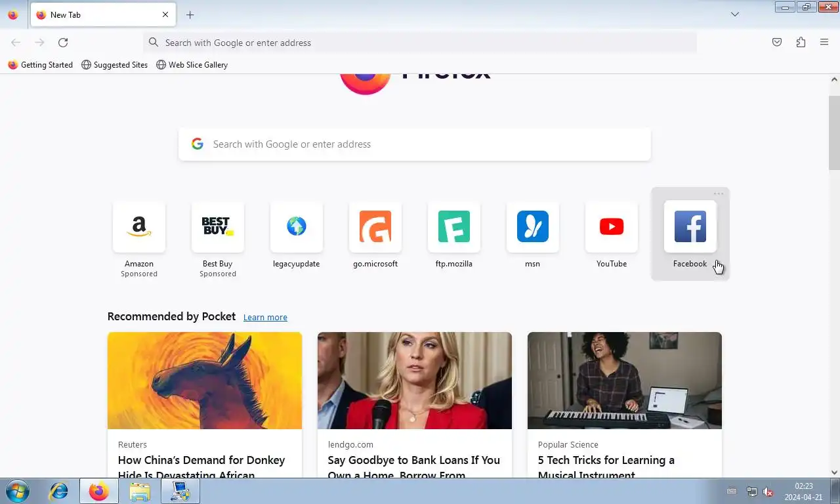Click the Firefox View icon in the tab strip
Viewport: 840px width, 504px height.
(12, 14)
